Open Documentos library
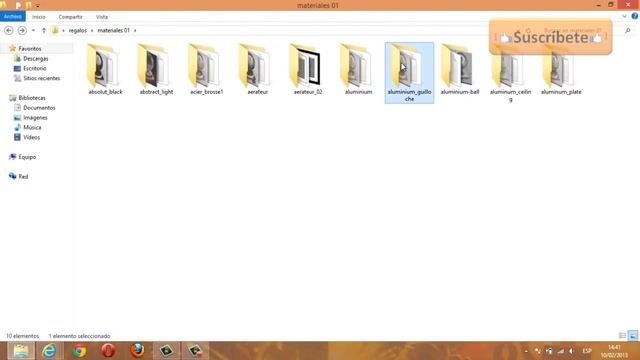The width and height of the screenshot is (640, 360). (x=39, y=108)
